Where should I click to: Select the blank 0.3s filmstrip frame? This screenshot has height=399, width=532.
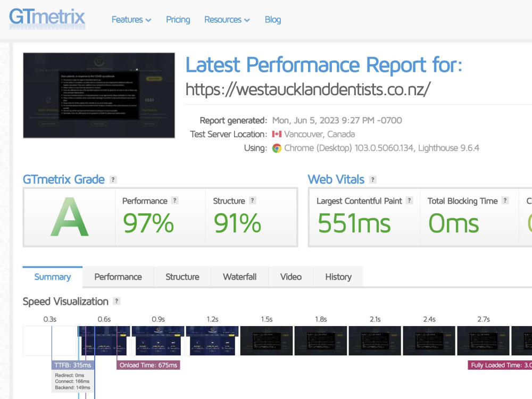[49, 340]
